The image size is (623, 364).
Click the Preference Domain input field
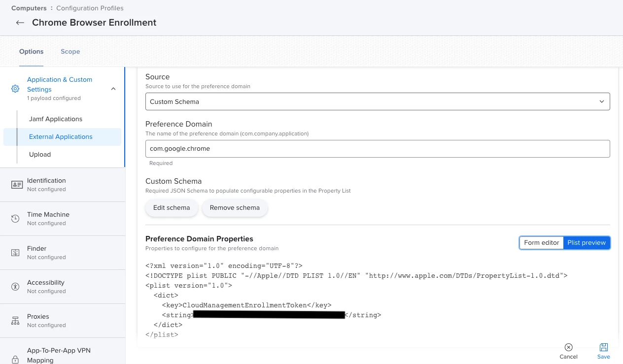(378, 149)
